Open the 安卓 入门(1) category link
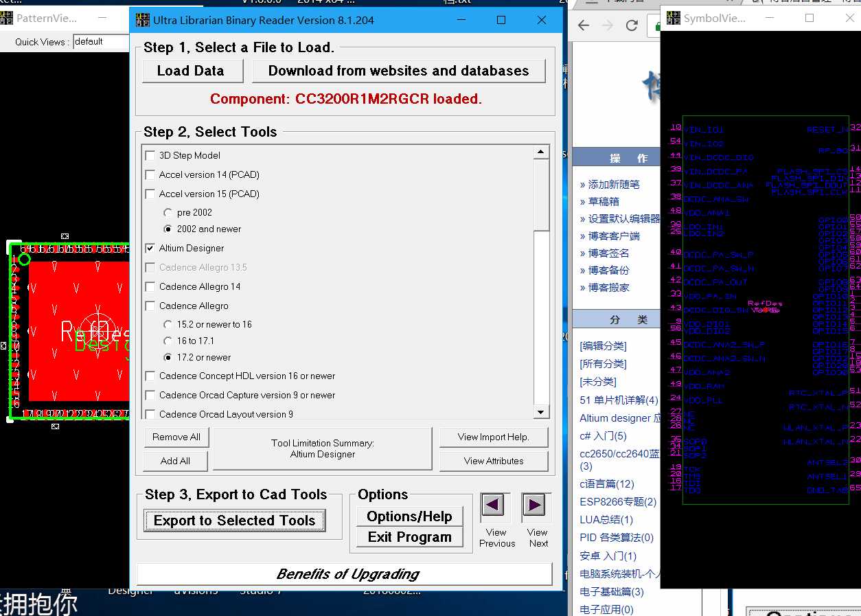Image resolution: width=861 pixels, height=616 pixels. pyautogui.click(x=608, y=555)
